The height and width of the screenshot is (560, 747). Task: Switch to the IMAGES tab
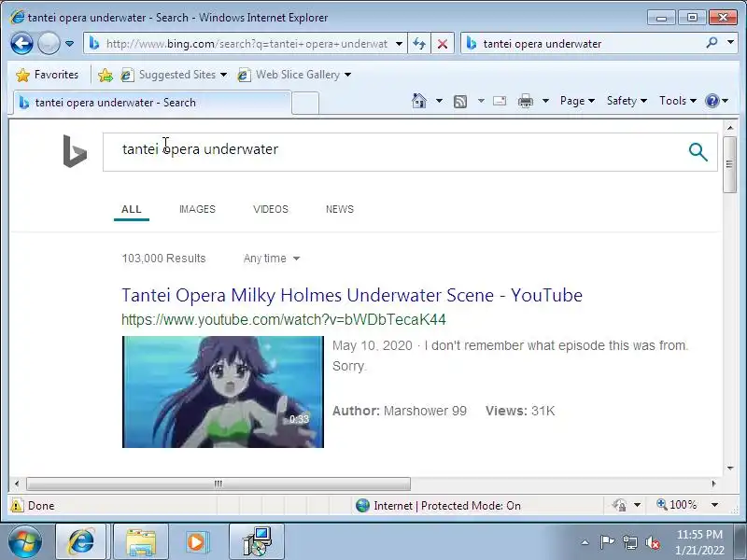pyautogui.click(x=197, y=209)
